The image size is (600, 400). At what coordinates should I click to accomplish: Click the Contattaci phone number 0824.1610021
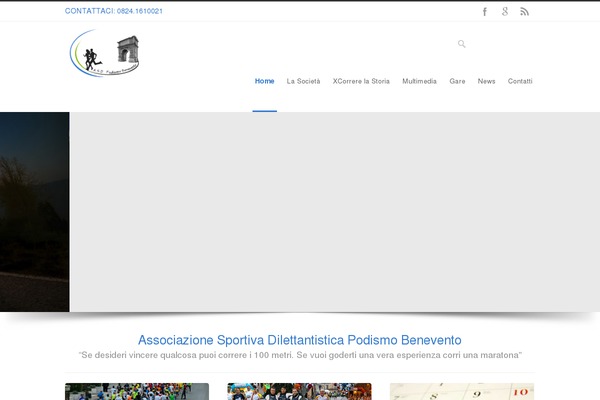[x=140, y=11]
